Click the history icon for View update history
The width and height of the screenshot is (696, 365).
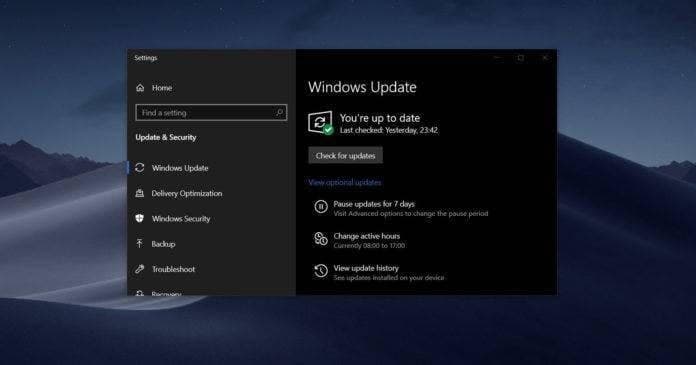(321, 271)
